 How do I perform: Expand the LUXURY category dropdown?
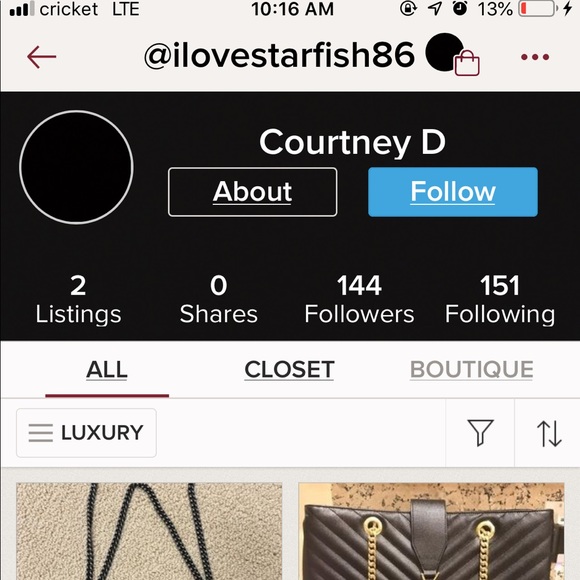(x=86, y=433)
